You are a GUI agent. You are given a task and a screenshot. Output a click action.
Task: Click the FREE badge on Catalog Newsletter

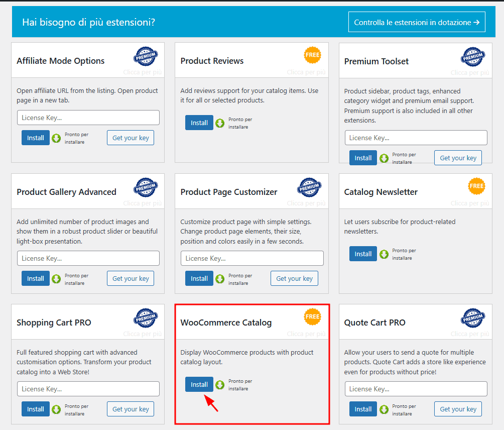click(x=476, y=186)
